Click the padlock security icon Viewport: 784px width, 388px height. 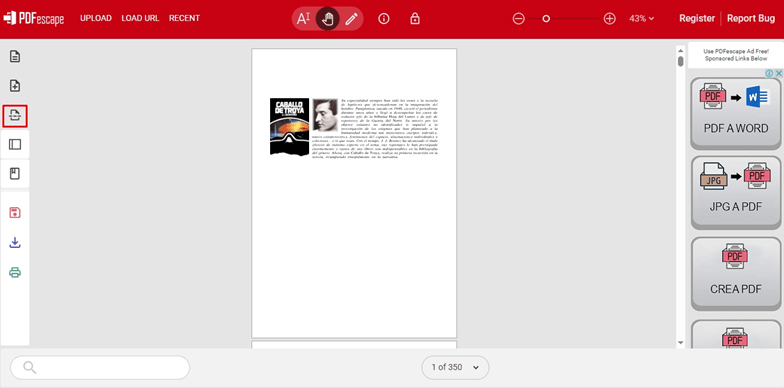click(414, 19)
